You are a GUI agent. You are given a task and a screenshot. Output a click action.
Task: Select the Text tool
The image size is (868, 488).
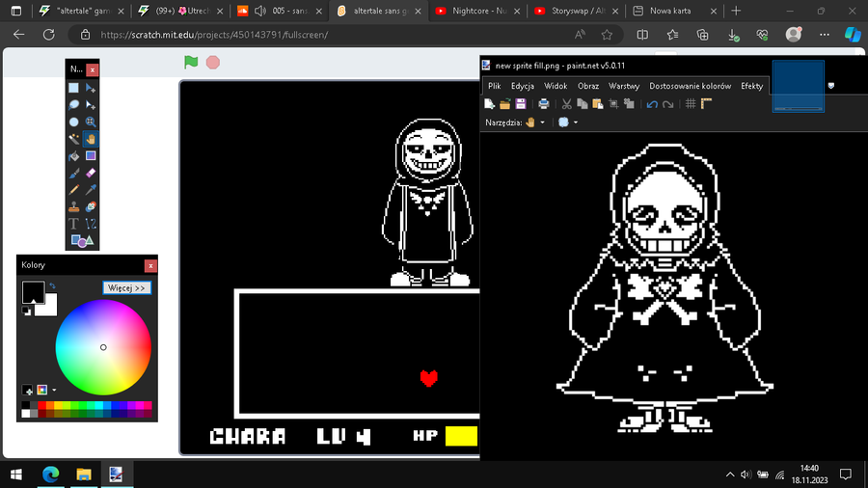73,224
